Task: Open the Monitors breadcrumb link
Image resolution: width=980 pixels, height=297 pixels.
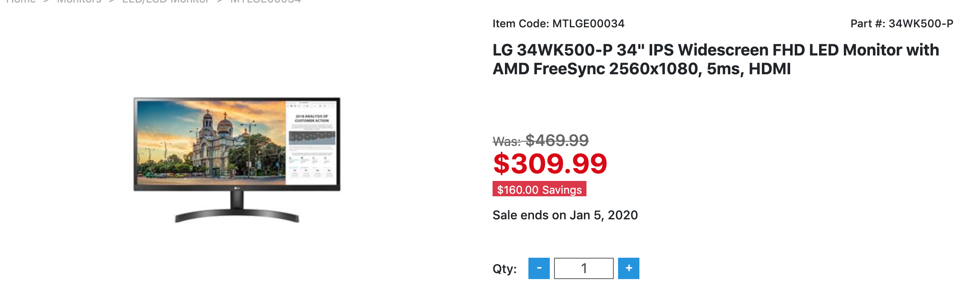Action: 79,1
